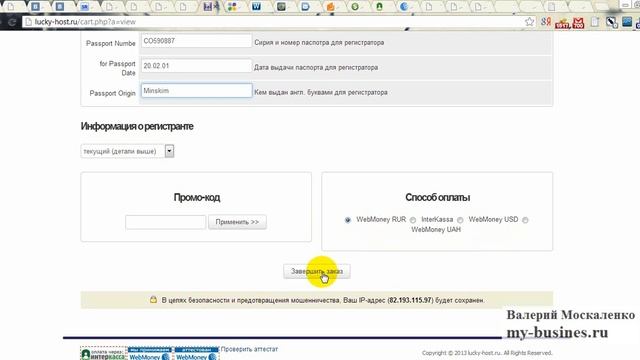
Task: Bookmark this page with the star icon
Action: point(529,22)
